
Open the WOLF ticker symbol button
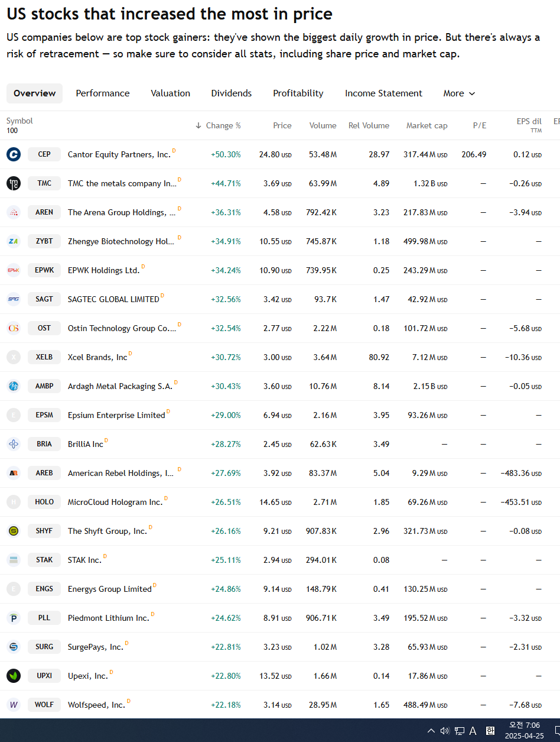pyautogui.click(x=44, y=705)
